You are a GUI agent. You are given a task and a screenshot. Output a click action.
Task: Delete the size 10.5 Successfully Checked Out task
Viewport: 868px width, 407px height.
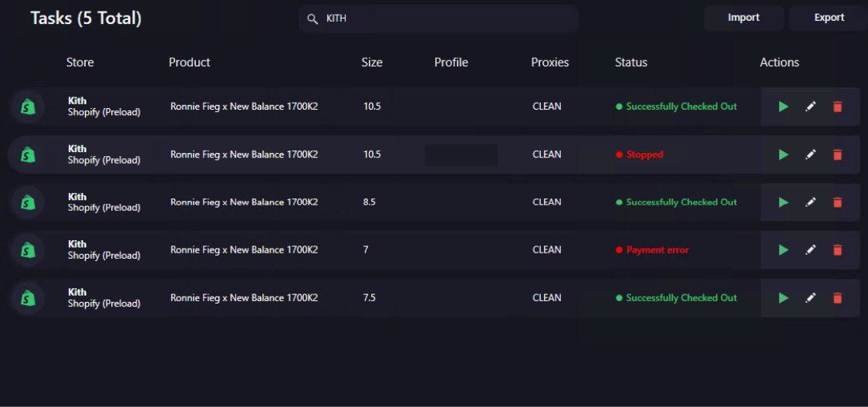[x=838, y=107]
